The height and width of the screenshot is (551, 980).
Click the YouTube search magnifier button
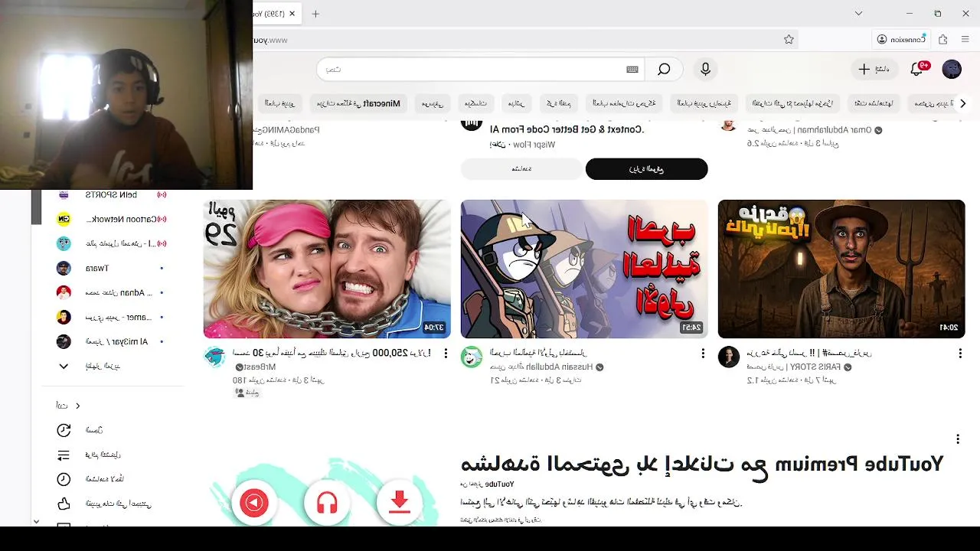[664, 70]
